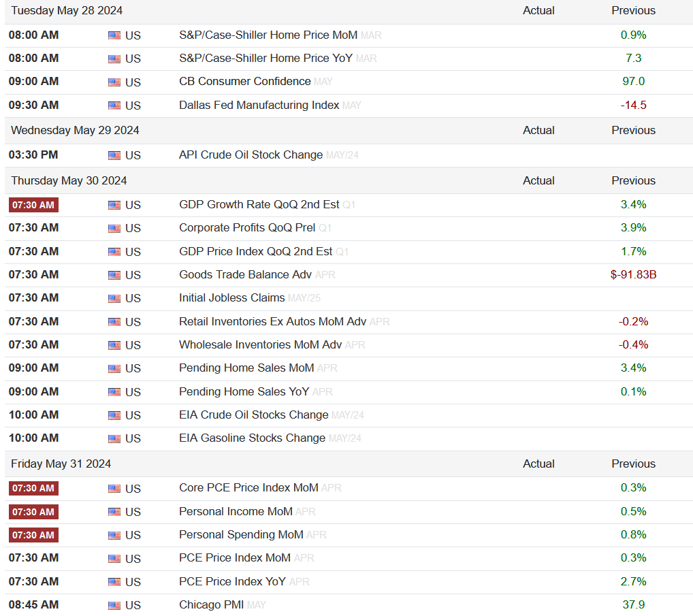Viewport: 693px width, 616px height.
Task: Click the previous value $-91.83B
Action: [x=633, y=274]
